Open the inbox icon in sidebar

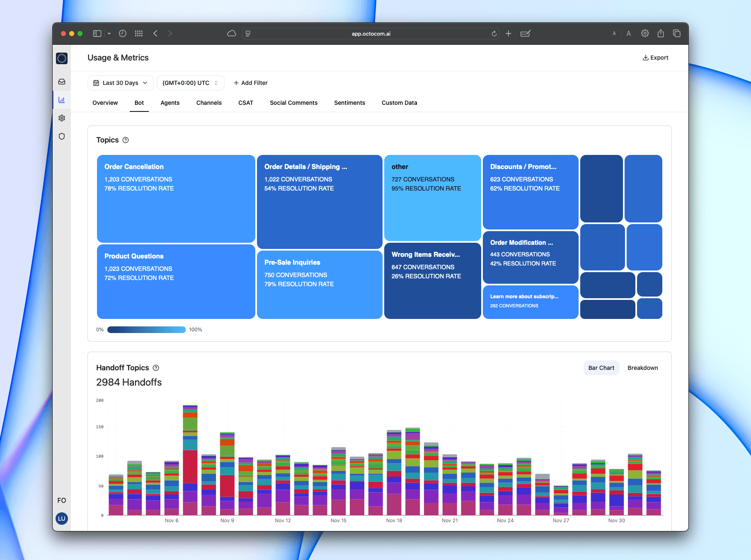tap(62, 82)
